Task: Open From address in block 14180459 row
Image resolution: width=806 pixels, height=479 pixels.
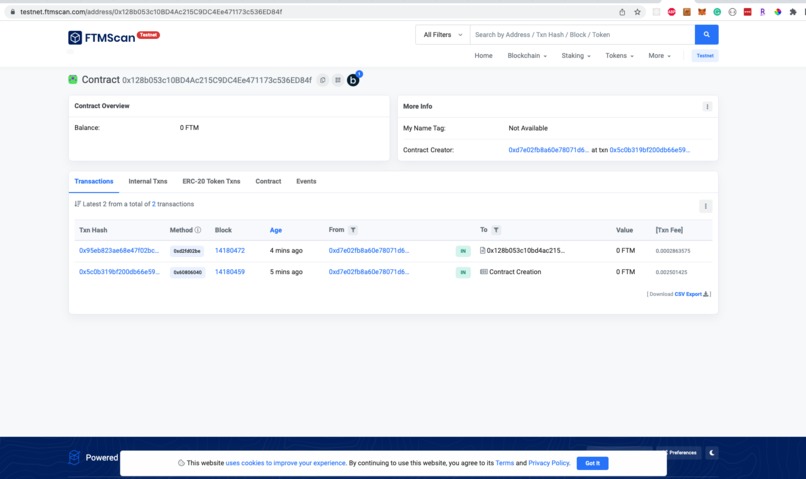Action: [369, 272]
